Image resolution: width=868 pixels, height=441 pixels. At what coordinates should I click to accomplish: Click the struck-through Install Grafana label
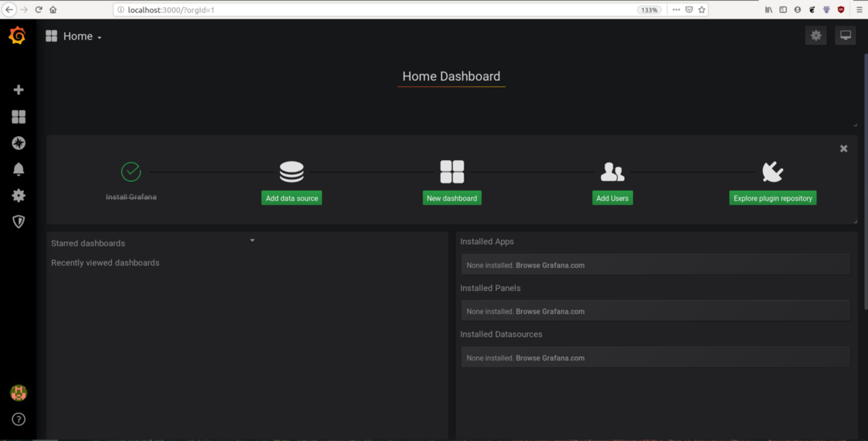pos(131,197)
